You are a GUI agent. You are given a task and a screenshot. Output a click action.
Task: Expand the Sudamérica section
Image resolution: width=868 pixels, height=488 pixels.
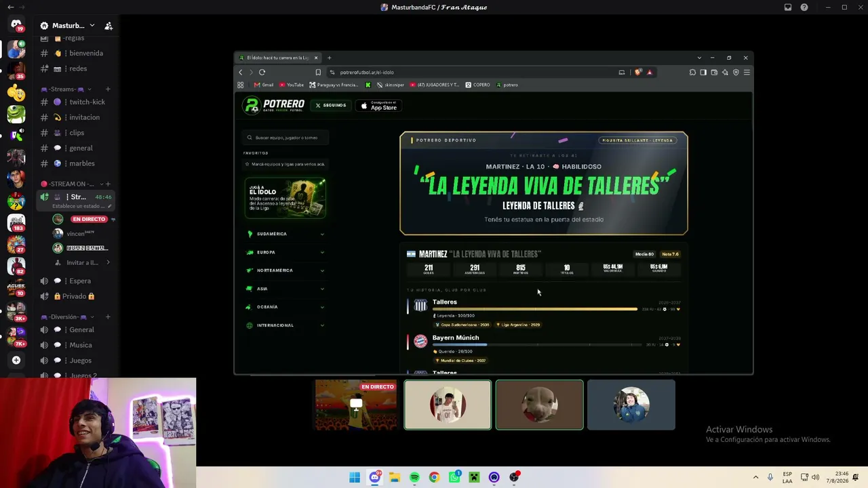click(x=285, y=234)
